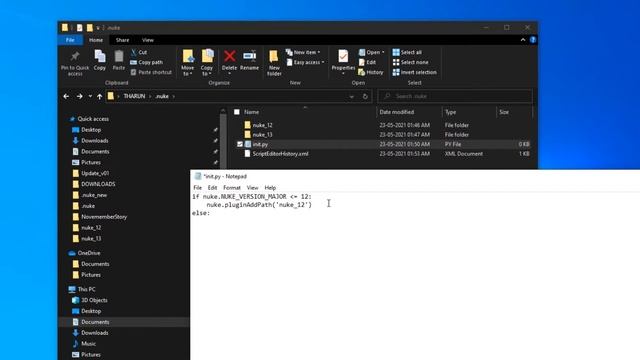The width and height of the screenshot is (640, 360).
Task: Click after else: in Notepad text
Action: point(211,213)
